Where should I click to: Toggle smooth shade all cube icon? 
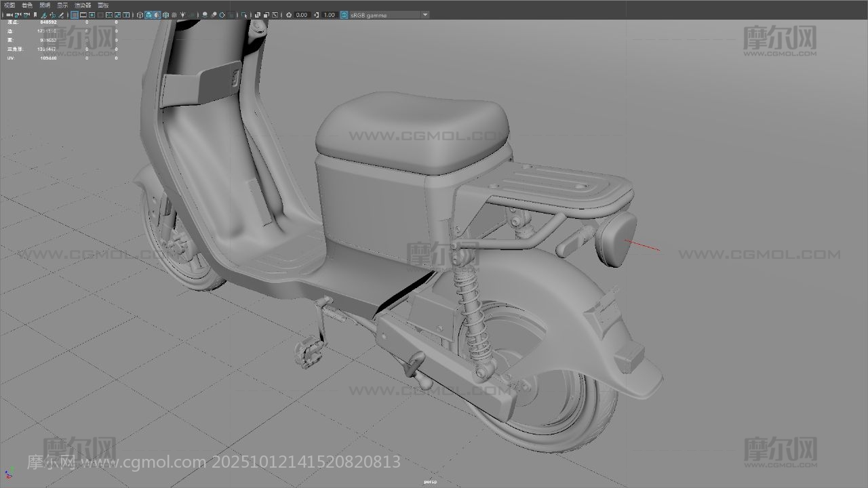pos(149,14)
